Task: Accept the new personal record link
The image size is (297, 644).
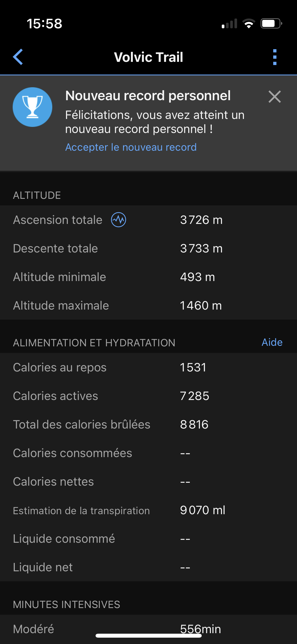Action: pyautogui.click(x=131, y=147)
